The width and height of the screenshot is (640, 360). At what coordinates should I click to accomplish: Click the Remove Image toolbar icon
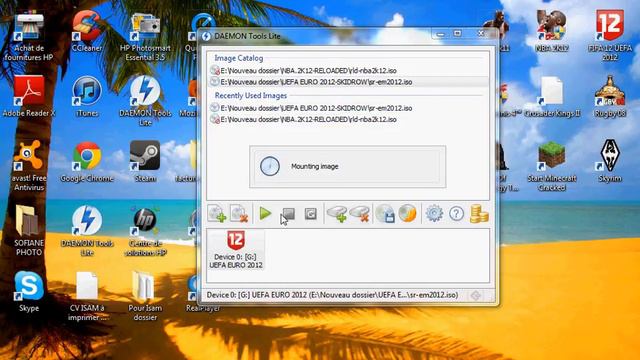[x=239, y=213]
